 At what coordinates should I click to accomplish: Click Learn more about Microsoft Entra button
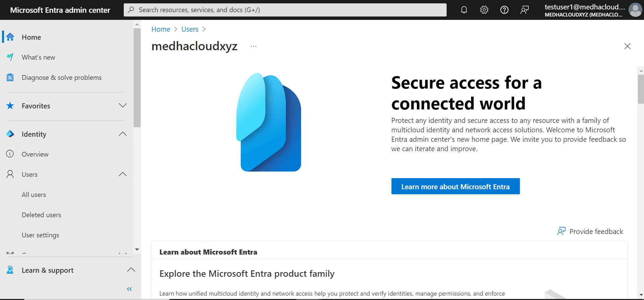(455, 187)
